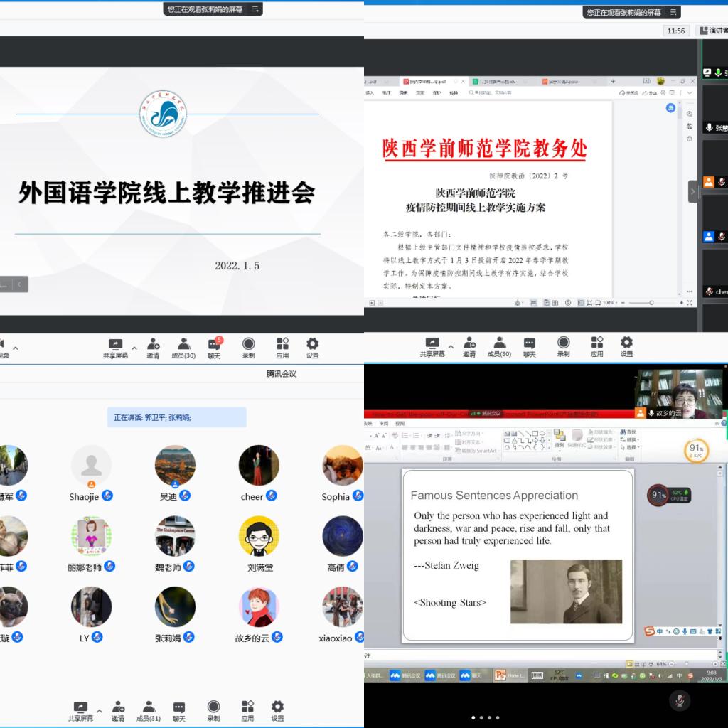Select the 刘满堂 participant avatar
Image resolution: width=728 pixels, height=728 pixels.
click(x=259, y=536)
